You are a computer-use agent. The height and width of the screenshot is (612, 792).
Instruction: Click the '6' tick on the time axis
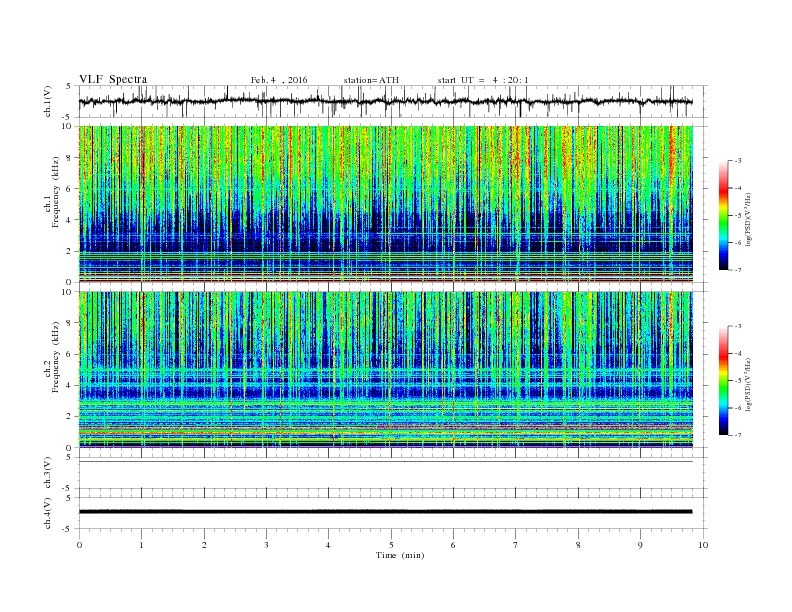pos(453,545)
